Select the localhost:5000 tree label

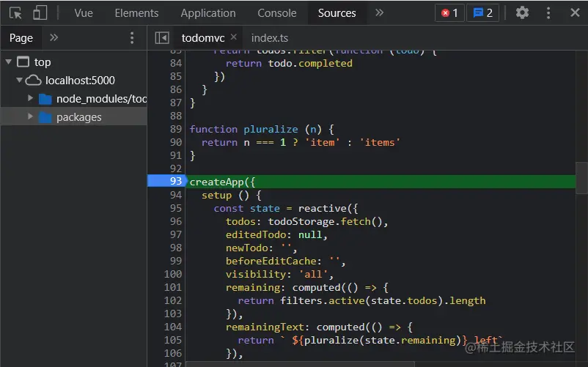80,80
